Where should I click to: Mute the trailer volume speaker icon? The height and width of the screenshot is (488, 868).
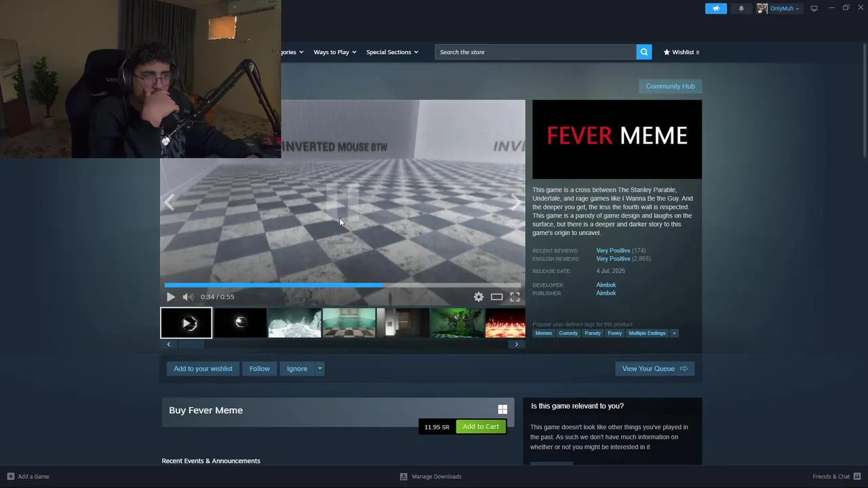pos(188,297)
